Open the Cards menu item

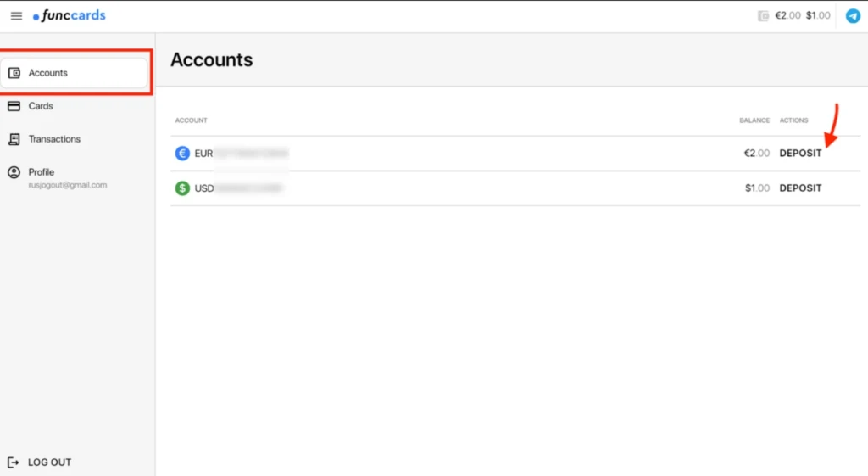41,106
